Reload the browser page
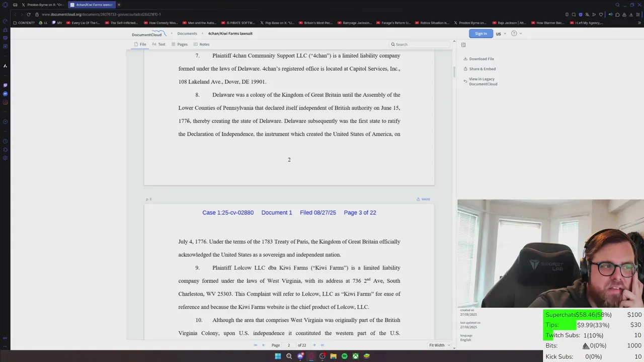644x362 pixels. pyautogui.click(x=29, y=15)
